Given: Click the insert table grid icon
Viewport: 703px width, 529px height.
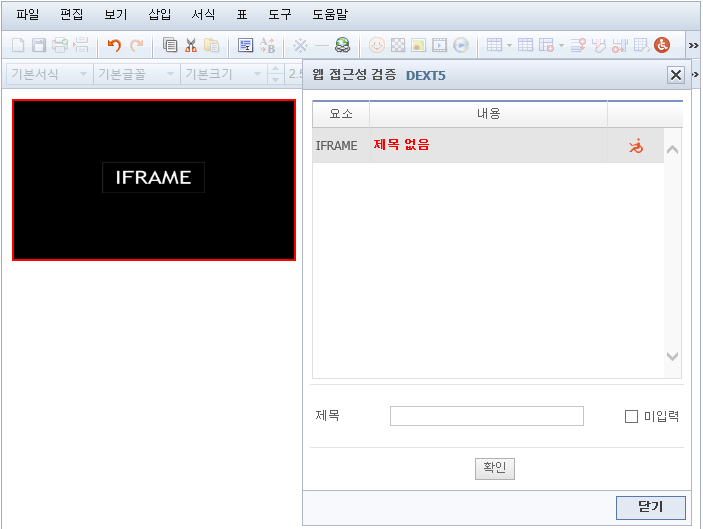Looking at the screenshot, I should click(x=494, y=45).
